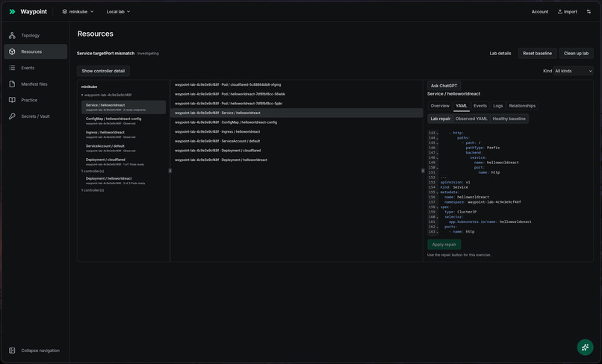602x364 pixels.
Task: Select Ingress / helloworldreact in the tree
Action: 124,134
